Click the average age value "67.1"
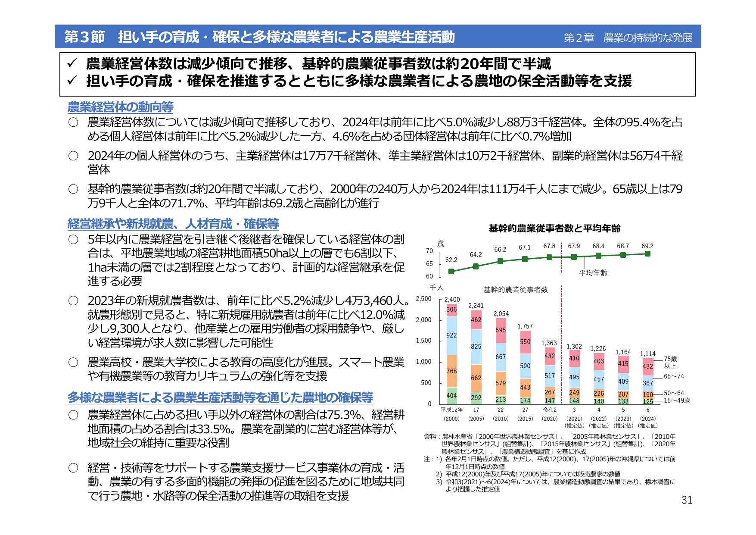This screenshot has width=756, height=535. pos(525,247)
